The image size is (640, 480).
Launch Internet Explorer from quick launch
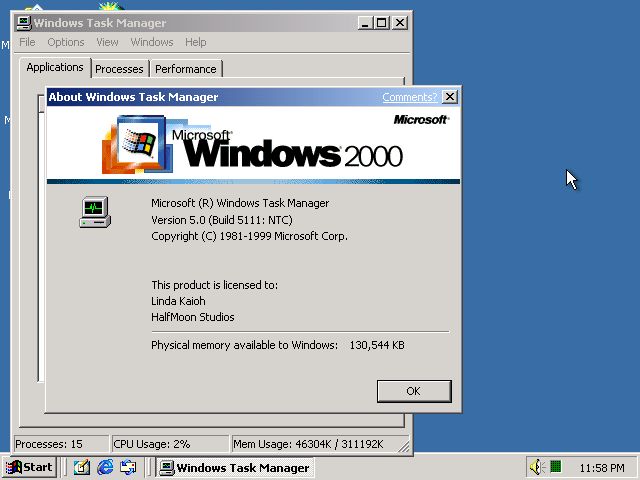click(105, 467)
